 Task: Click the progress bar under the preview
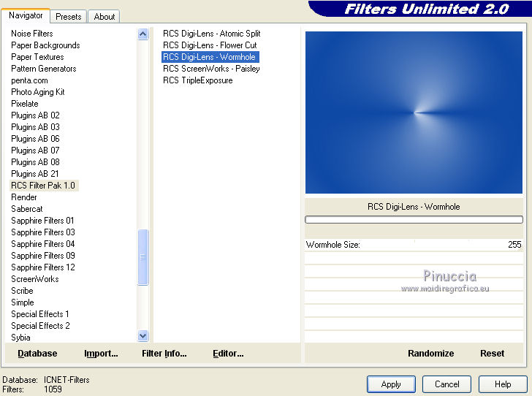(x=414, y=219)
